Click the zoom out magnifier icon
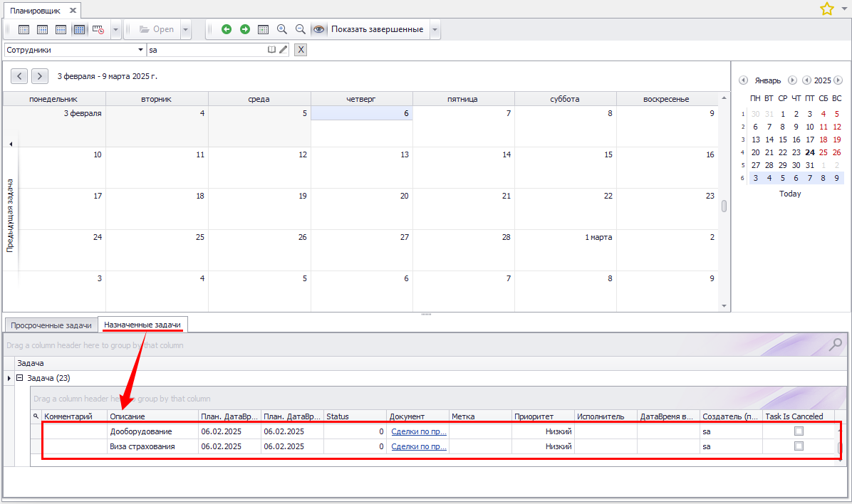This screenshot has height=504, width=852. click(301, 29)
